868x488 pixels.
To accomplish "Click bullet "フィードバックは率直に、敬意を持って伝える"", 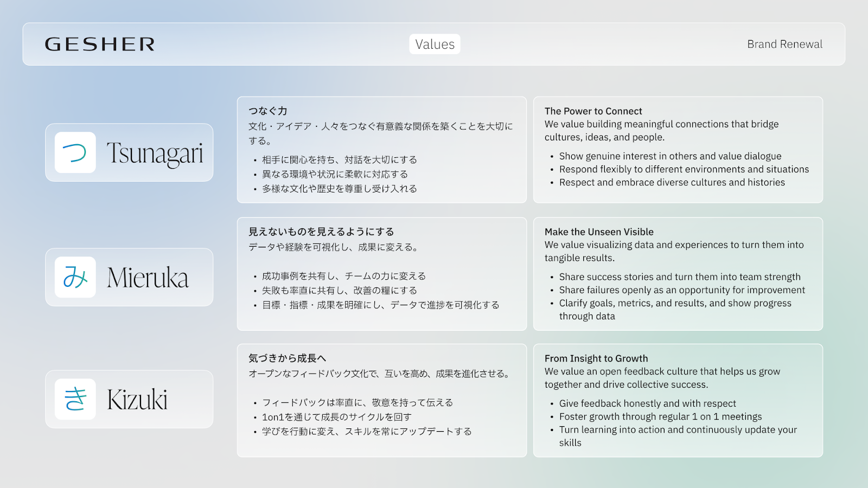I will click(x=358, y=402).
